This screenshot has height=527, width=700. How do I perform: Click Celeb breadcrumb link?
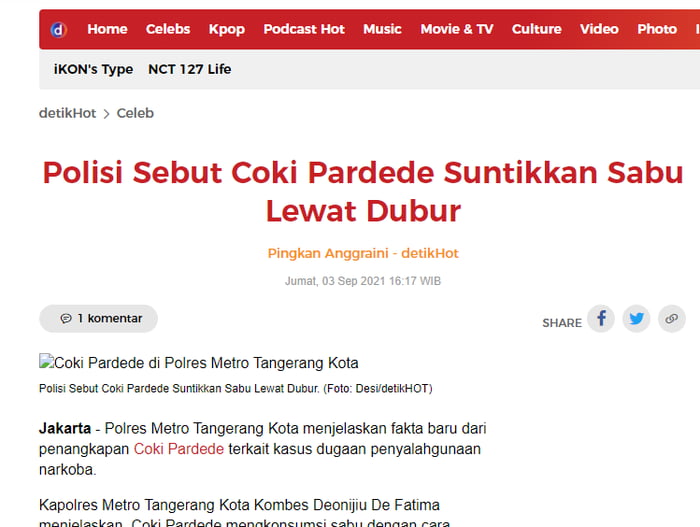pos(135,113)
